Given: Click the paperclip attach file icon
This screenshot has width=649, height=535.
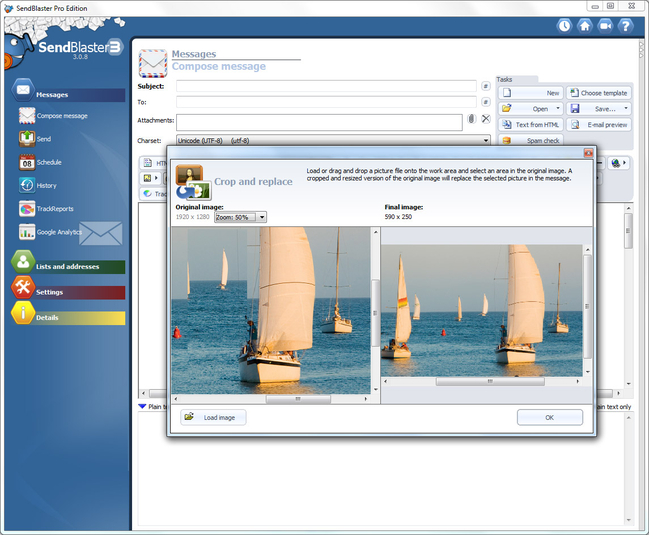Looking at the screenshot, I should coord(471,119).
